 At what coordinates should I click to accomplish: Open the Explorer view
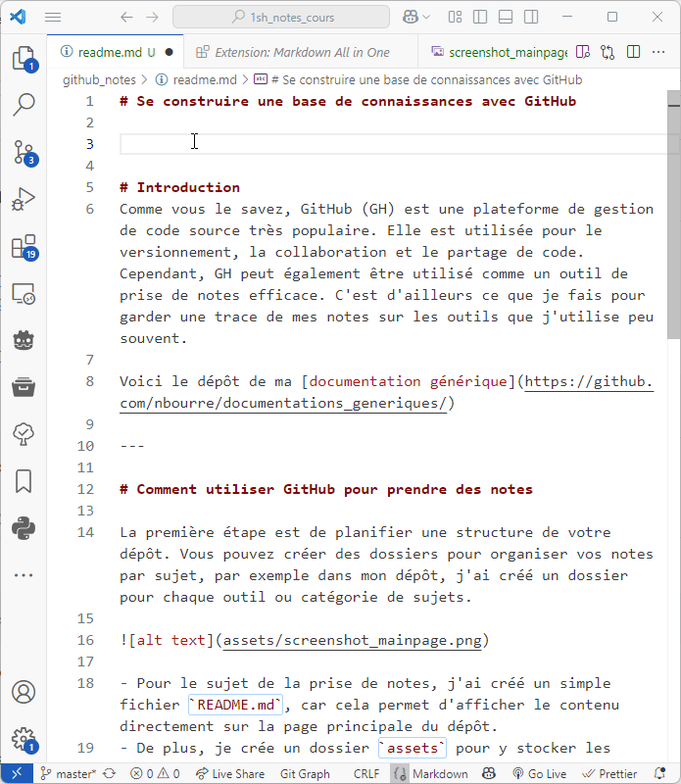pos(24,59)
